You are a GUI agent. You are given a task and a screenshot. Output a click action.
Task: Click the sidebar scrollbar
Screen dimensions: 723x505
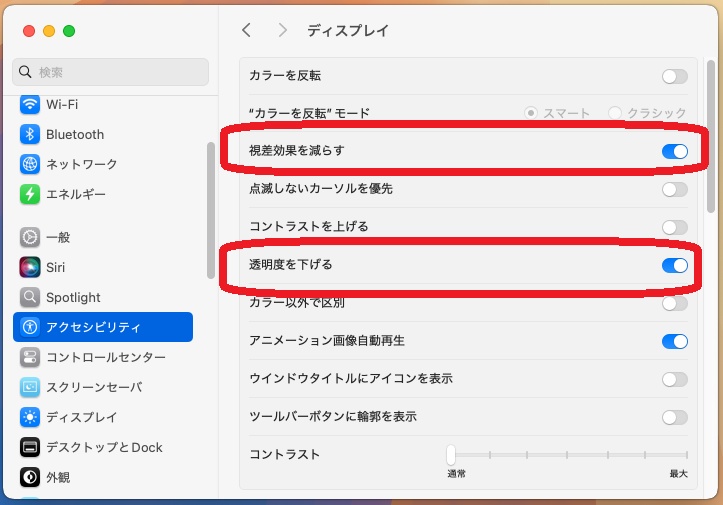tap(211, 210)
